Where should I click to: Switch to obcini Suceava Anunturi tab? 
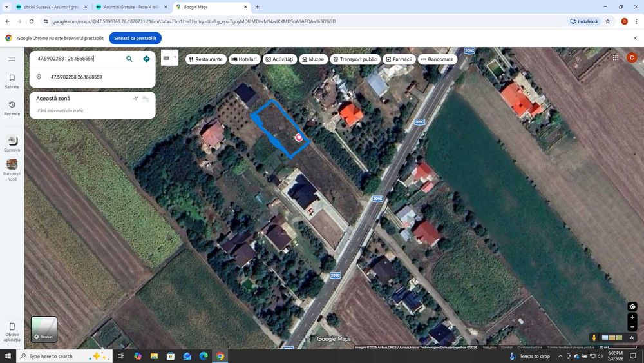tap(50, 7)
